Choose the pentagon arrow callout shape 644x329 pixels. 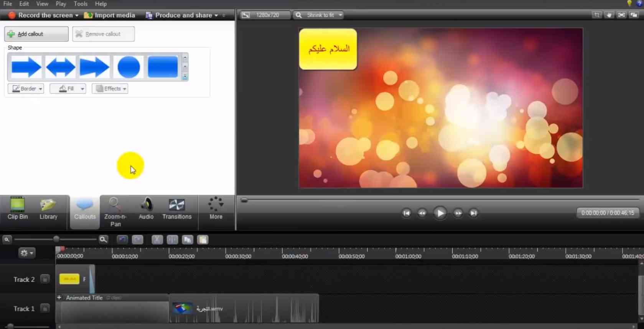94,67
